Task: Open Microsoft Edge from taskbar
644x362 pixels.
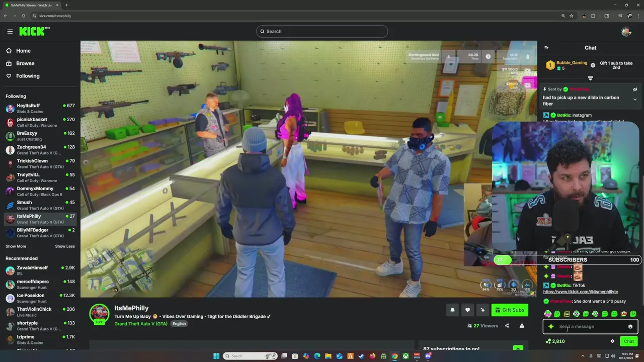Action: [317, 356]
